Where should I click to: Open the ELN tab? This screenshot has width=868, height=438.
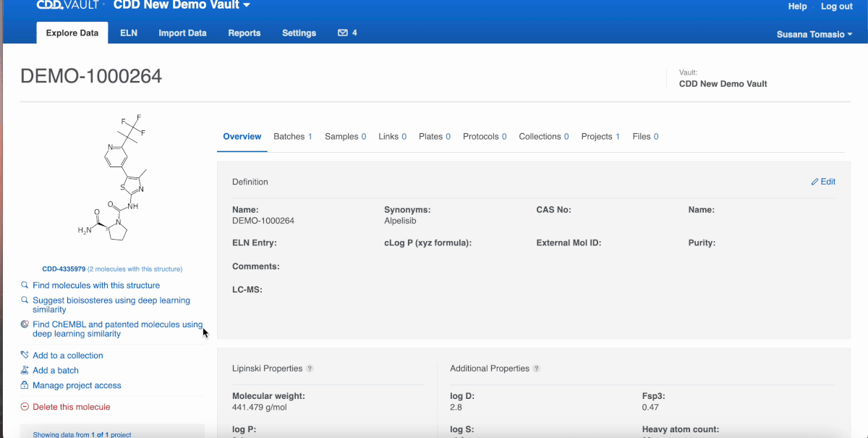coord(129,33)
